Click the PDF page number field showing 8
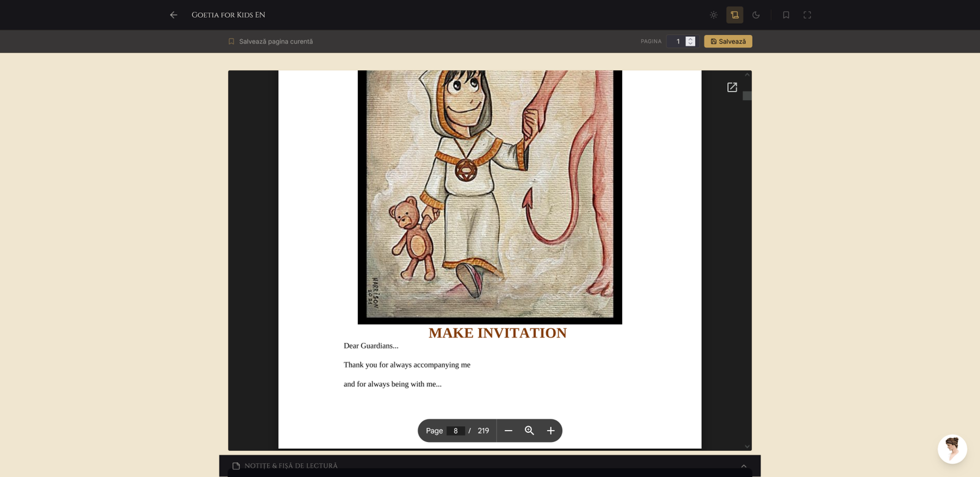This screenshot has width=980, height=477. pyautogui.click(x=456, y=430)
